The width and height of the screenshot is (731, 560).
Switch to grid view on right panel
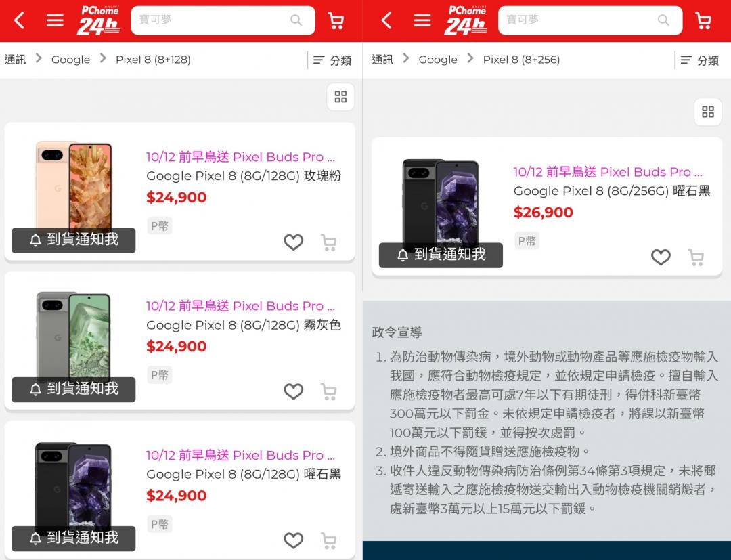click(708, 112)
